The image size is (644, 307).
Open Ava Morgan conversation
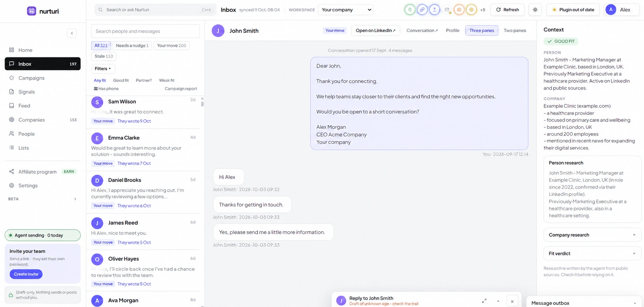(x=144, y=300)
